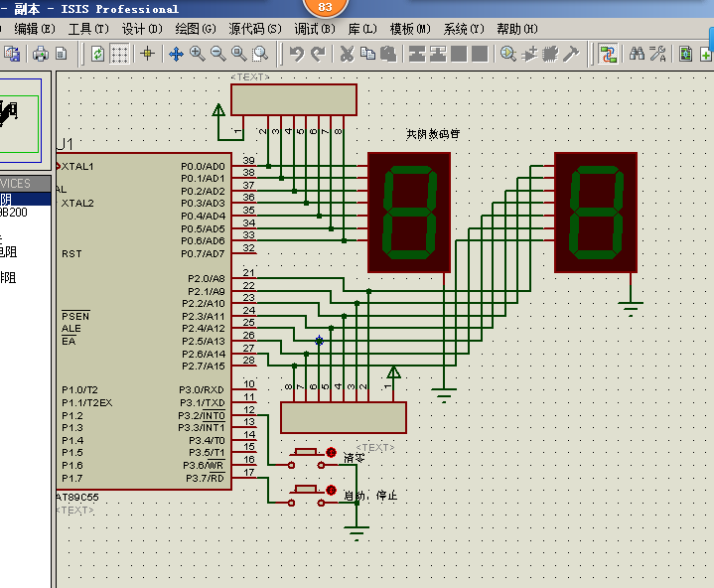Click the Block Delete icon

point(480,54)
